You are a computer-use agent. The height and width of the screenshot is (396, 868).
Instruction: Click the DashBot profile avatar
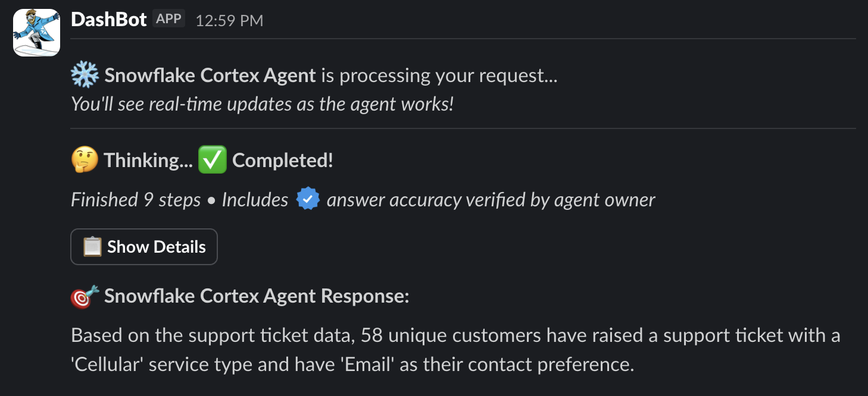(37, 33)
